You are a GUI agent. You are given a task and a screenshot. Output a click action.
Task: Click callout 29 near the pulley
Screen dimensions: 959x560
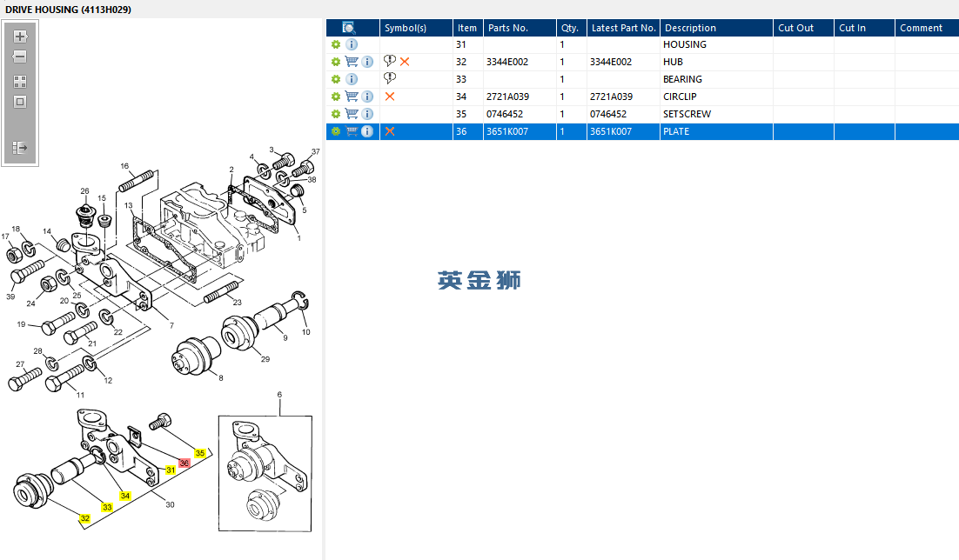tap(265, 359)
